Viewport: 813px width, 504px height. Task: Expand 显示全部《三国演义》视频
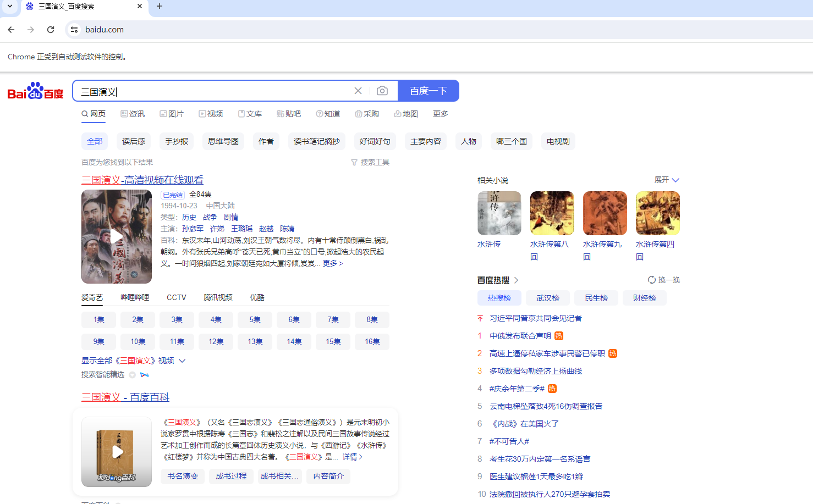pos(134,361)
